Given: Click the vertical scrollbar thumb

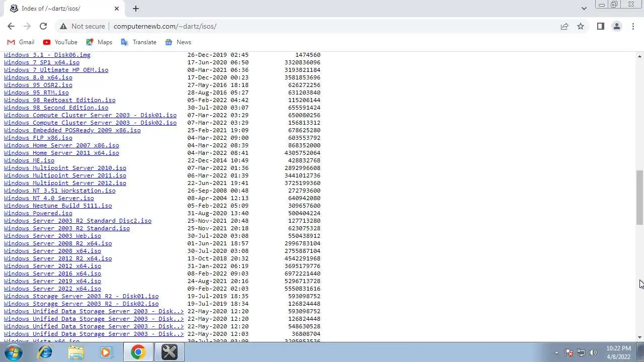Looking at the screenshot, I should [x=640, y=198].
